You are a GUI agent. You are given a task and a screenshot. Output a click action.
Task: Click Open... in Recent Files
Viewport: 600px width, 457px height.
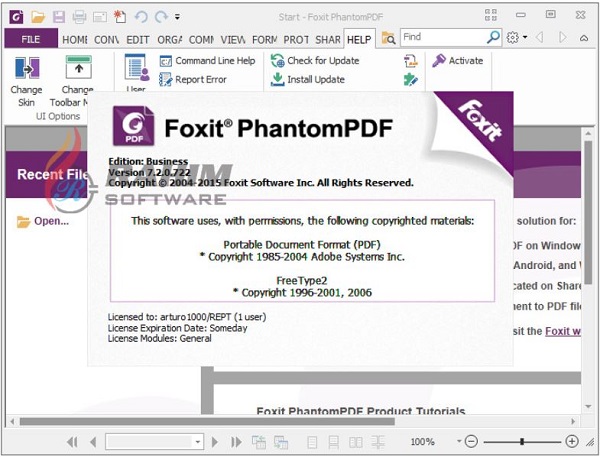43,221
